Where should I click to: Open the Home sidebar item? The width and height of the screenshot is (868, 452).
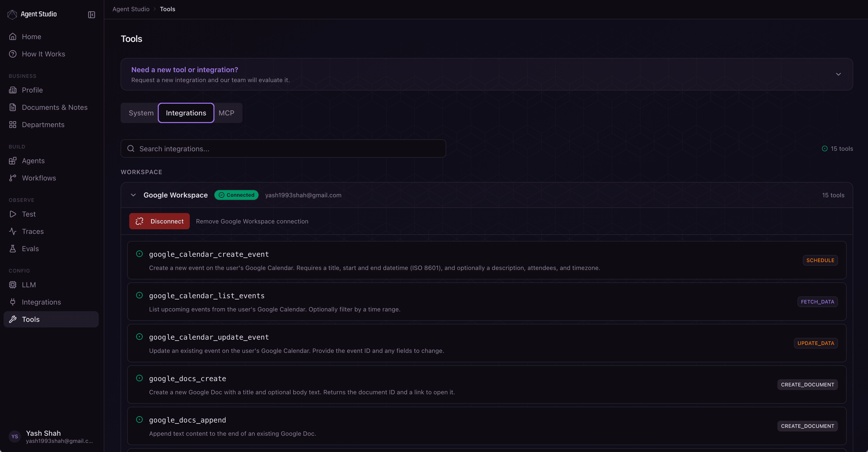(x=31, y=36)
